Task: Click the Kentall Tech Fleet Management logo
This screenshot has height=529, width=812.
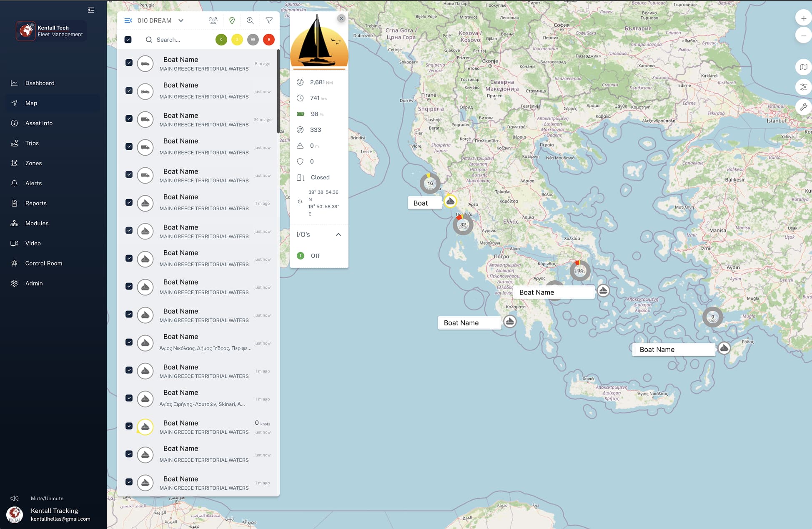Action: coord(51,31)
